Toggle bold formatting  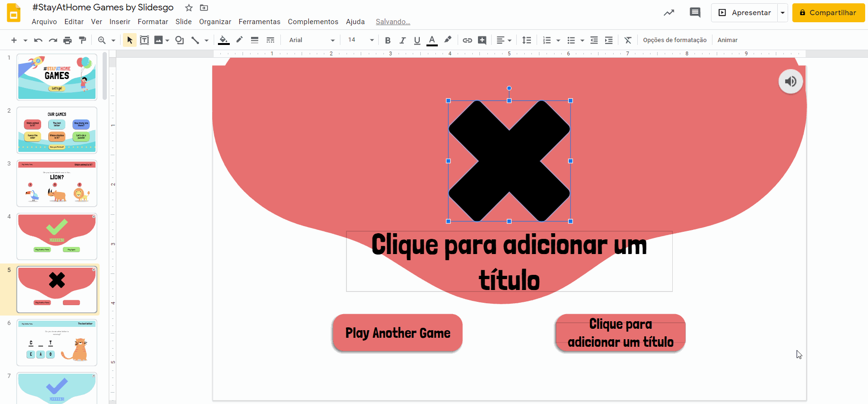388,40
